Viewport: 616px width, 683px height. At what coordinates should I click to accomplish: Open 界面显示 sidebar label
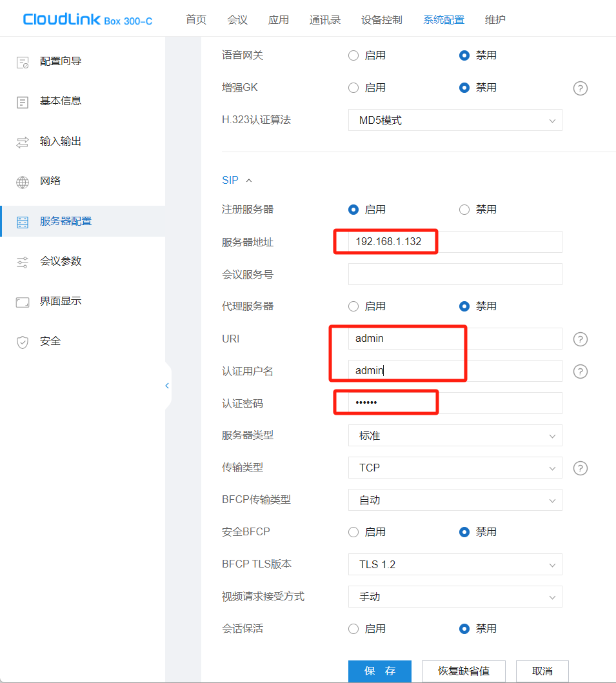[x=61, y=301]
